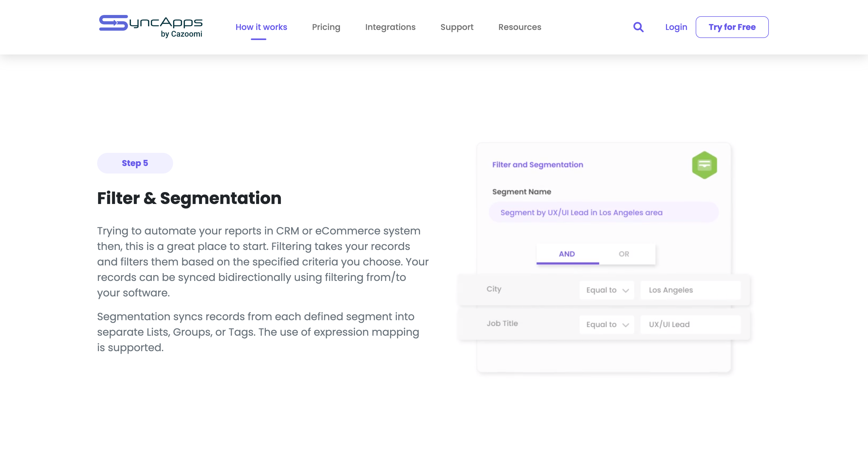Select the OR condition tab
Image resolution: width=868 pixels, height=472 pixels.
[624, 254]
